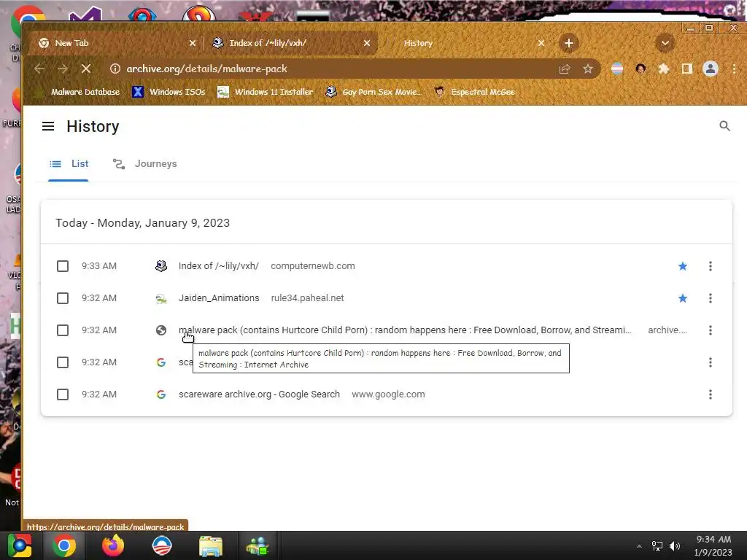Screen dimensions: 747x560
Task: Click the blue star on the computernewb.com row
Action: [x=683, y=266]
